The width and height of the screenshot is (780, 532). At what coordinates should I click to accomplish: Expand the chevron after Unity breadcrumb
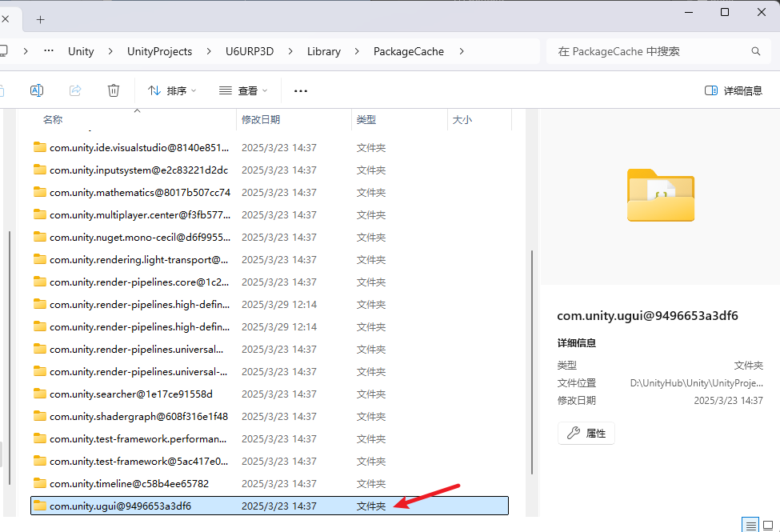pyautogui.click(x=110, y=51)
